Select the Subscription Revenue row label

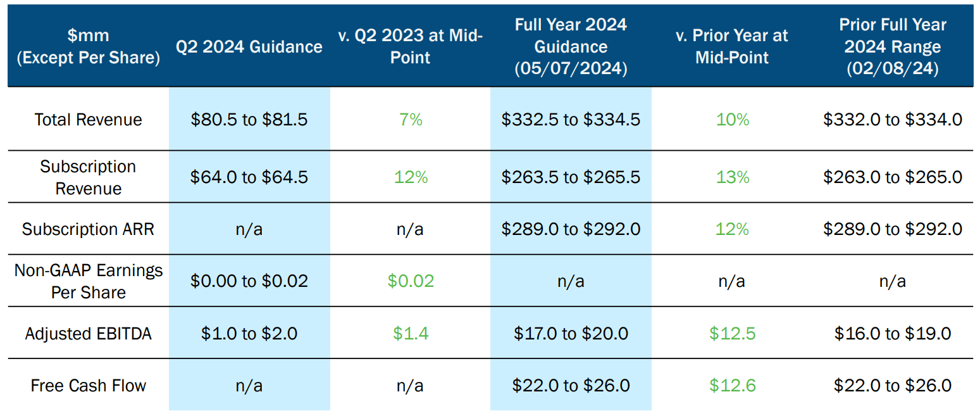click(88, 177)
